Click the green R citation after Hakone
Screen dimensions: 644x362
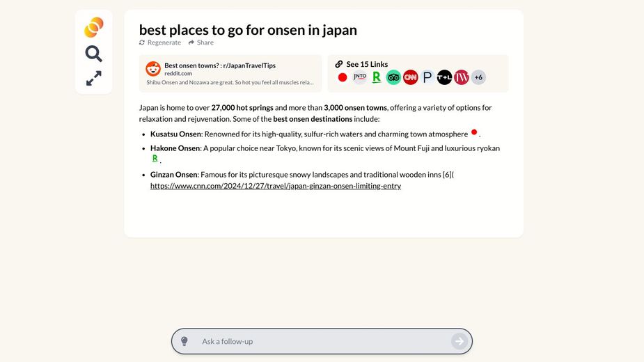155,159
